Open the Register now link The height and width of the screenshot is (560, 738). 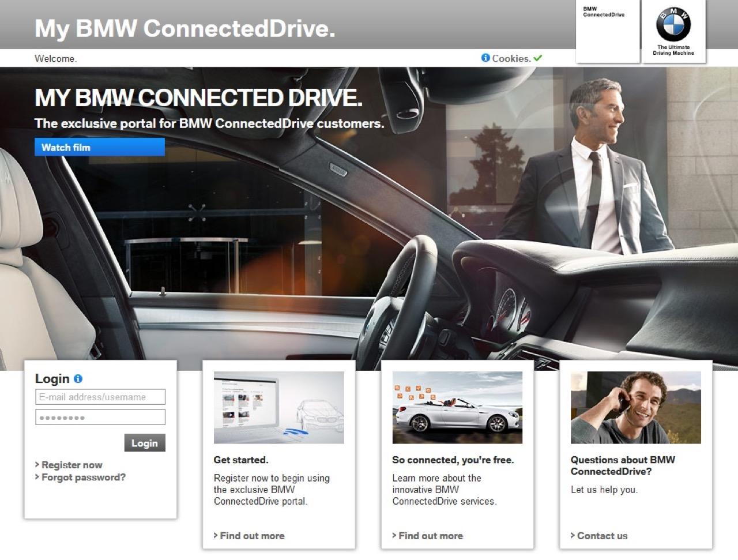click(71, 465)
